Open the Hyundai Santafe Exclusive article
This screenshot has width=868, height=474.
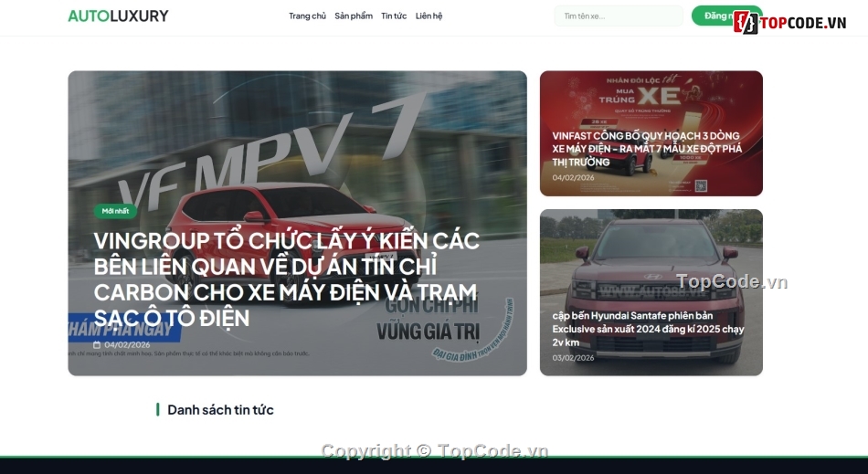[648, 329]
